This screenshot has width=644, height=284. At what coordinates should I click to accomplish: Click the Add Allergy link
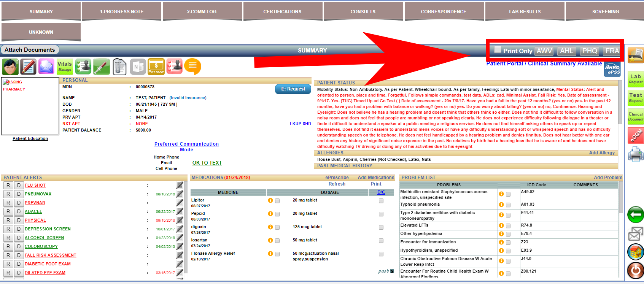coord(601,153)
